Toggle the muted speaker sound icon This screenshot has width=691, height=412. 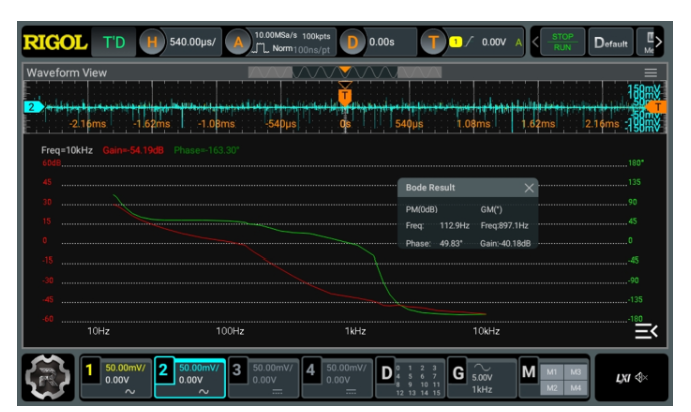(x=641, y=377)
